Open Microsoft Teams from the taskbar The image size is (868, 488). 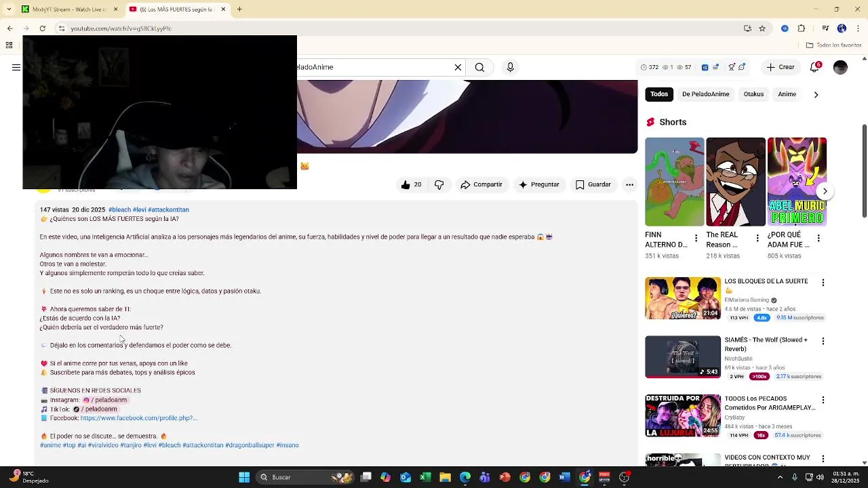[485, 477]
